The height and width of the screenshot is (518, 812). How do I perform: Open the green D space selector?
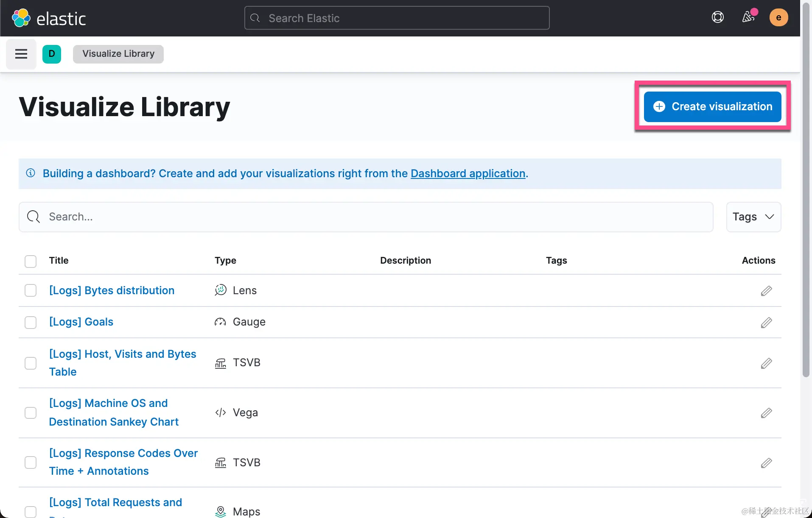(x=52, y=54)
